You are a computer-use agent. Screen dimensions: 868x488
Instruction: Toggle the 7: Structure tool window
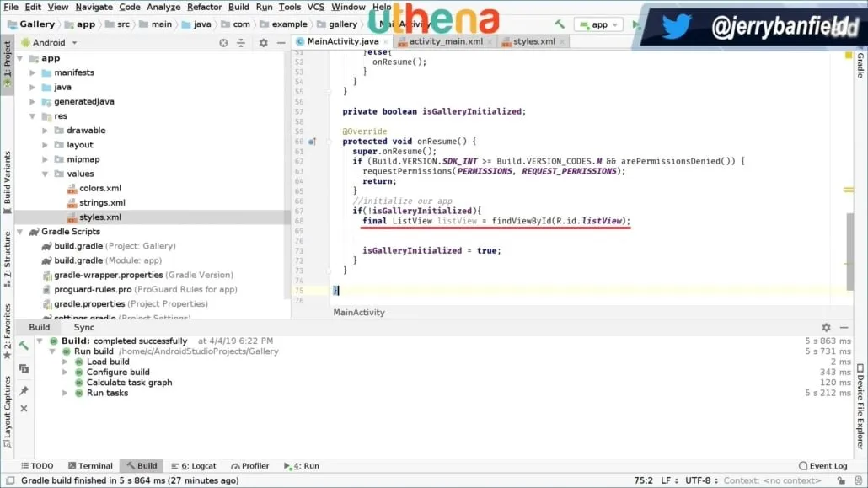click(8, 260)
